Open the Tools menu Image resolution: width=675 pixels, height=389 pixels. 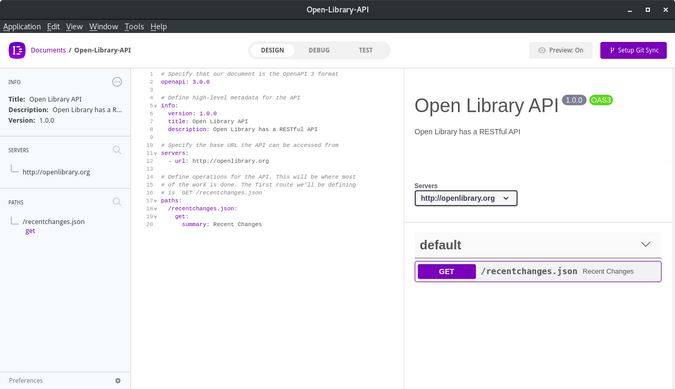134,27
